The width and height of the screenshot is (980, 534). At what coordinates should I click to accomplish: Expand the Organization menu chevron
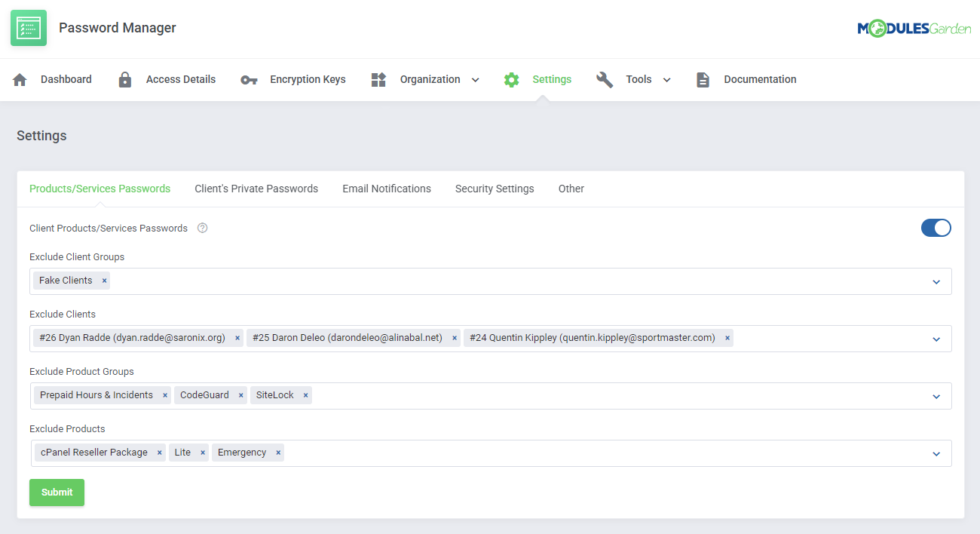476,80
